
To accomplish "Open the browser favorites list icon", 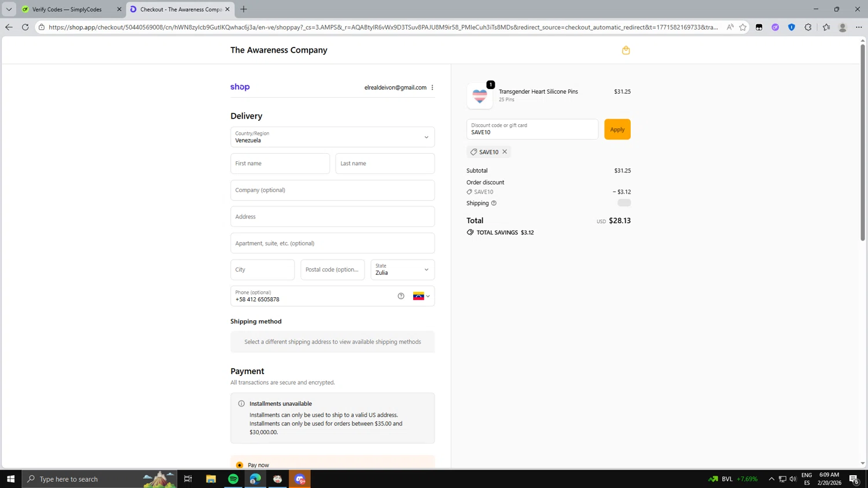I will point(826,27).
